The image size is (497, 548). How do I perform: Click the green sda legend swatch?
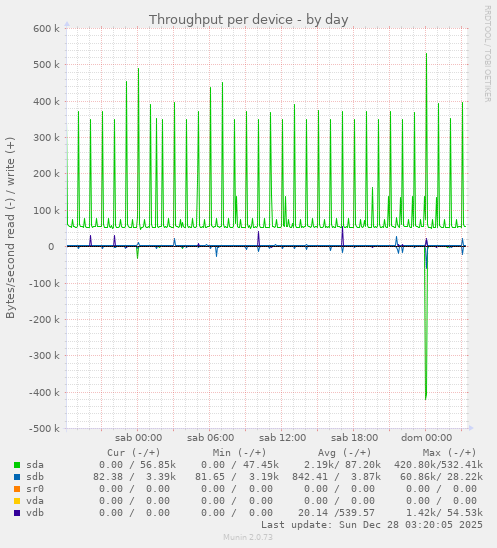coord(17,465)
